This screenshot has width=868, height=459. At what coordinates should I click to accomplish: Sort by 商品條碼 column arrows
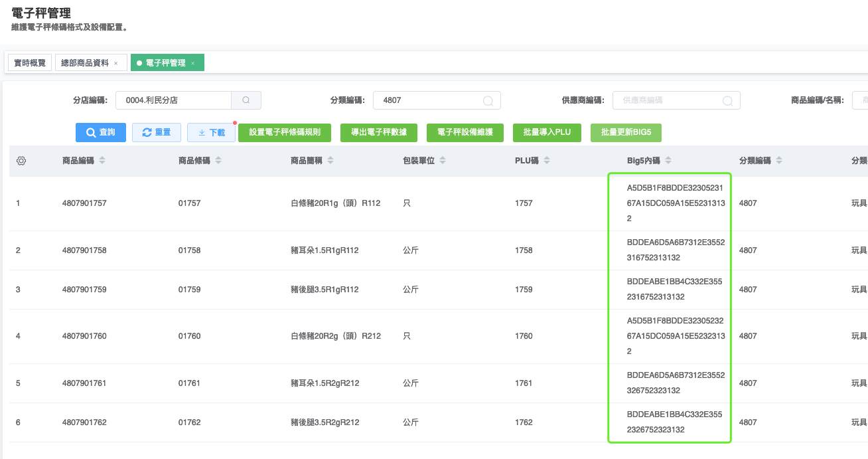click(218, 161)
